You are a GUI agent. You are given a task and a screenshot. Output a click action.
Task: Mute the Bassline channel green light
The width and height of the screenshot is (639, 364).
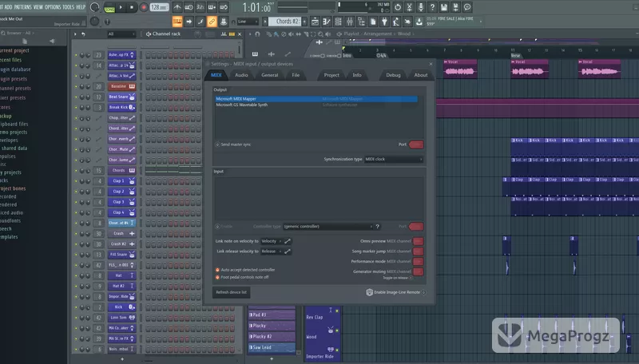pyautogui.click(x=76, y=87)
